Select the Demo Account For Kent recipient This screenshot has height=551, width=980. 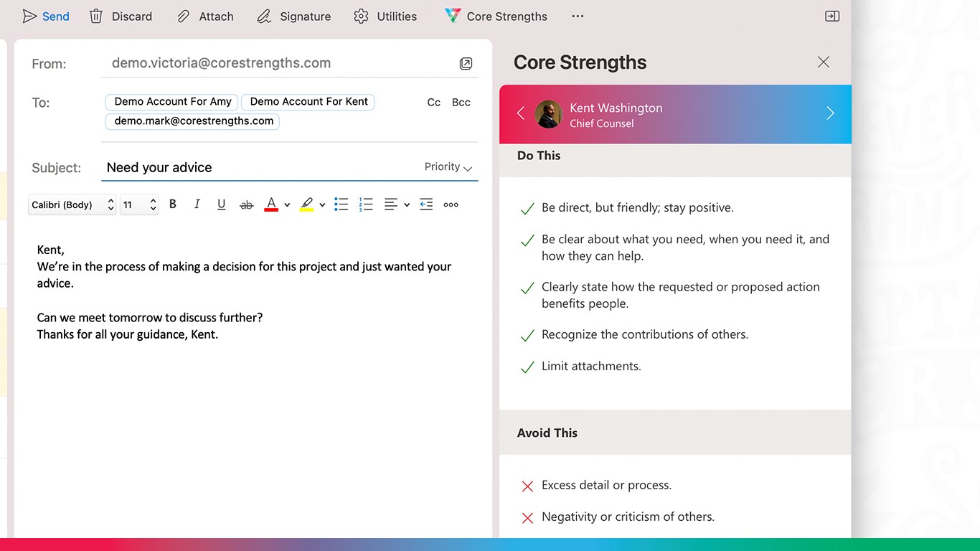point(308,102)
